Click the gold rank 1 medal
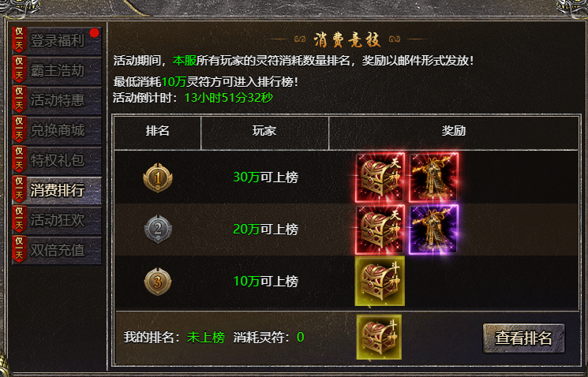The height and width of the screenshot is (377, 588). [158, 178]
